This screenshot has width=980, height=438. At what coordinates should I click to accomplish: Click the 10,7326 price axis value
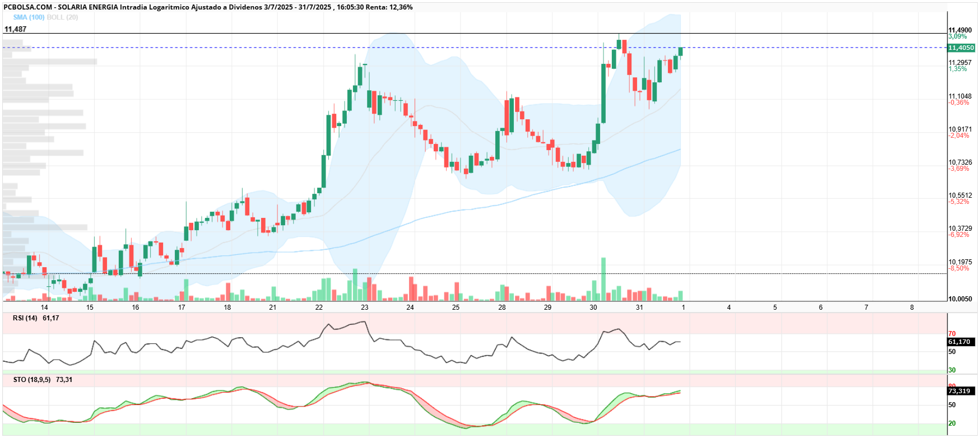pyautogui.click(x=960, y=162)
